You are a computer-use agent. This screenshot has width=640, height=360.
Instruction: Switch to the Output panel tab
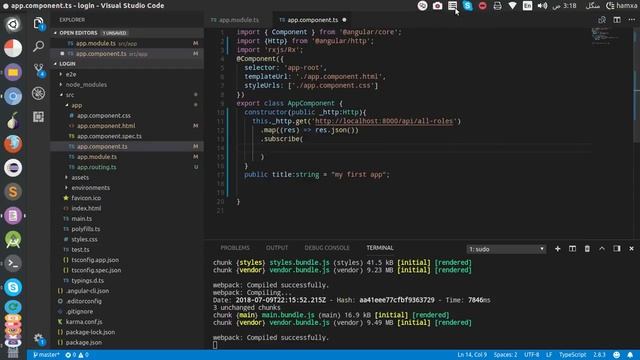pyautogui.click(x=277, y=248)
